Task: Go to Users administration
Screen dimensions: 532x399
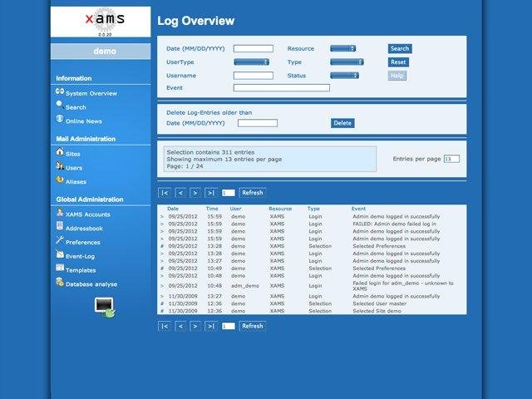Action: click(x=74, y=168)
